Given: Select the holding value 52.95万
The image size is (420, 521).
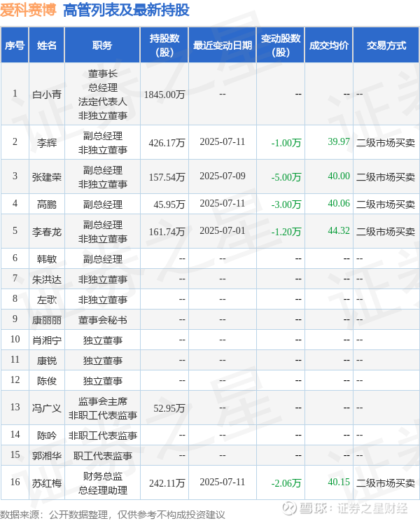Looking at the screenshot, I should pyautogui.click(x=169, y=408).
